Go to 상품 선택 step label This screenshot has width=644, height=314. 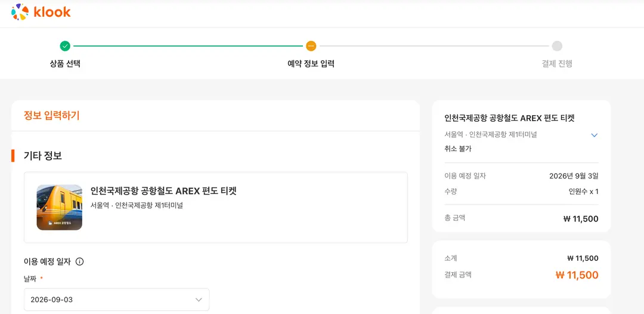point(65,64)
